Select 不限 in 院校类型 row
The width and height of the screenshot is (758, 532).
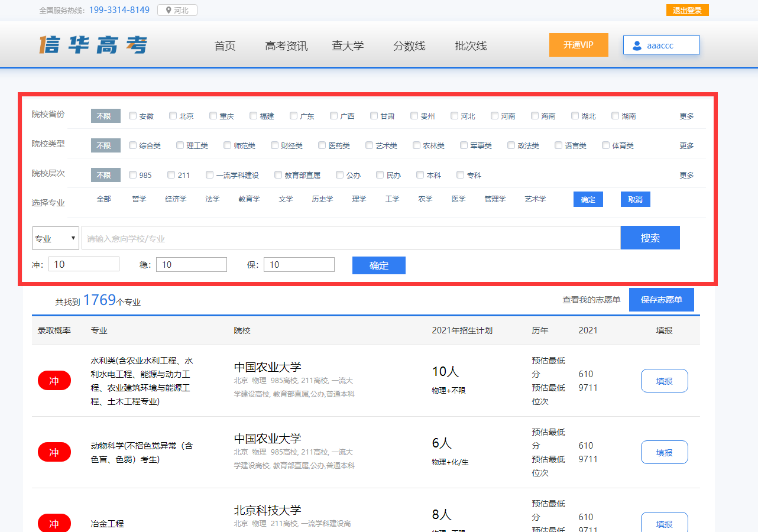pos(106,145)
